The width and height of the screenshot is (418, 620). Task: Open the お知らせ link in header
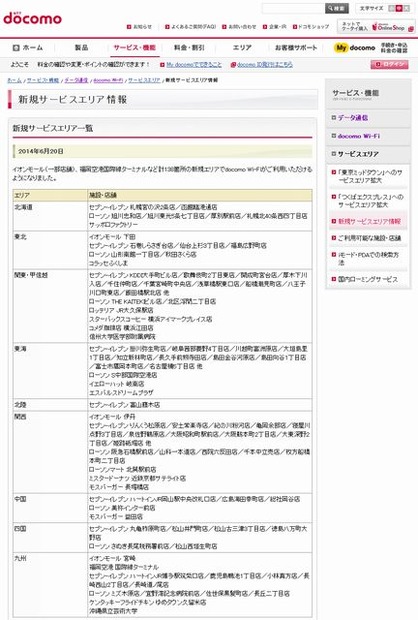pyautogui.click(x=139, y=27)
